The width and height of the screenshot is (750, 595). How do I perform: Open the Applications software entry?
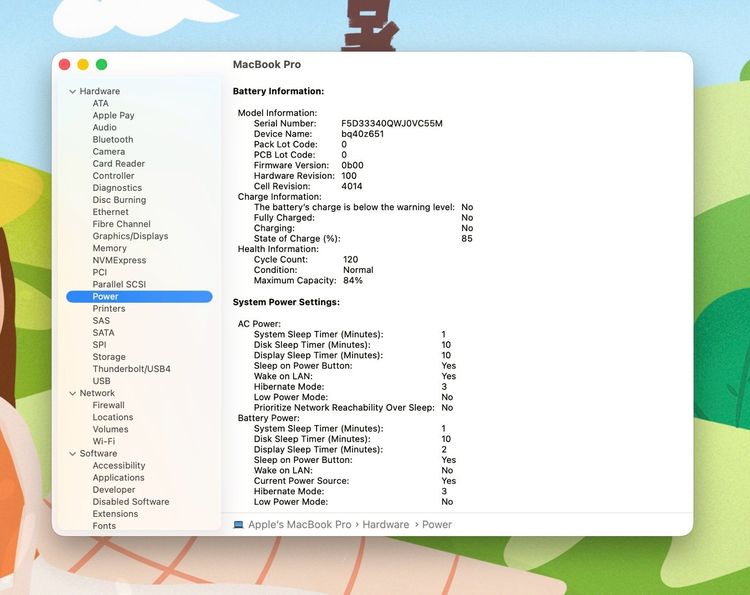(x=118, y=477)
